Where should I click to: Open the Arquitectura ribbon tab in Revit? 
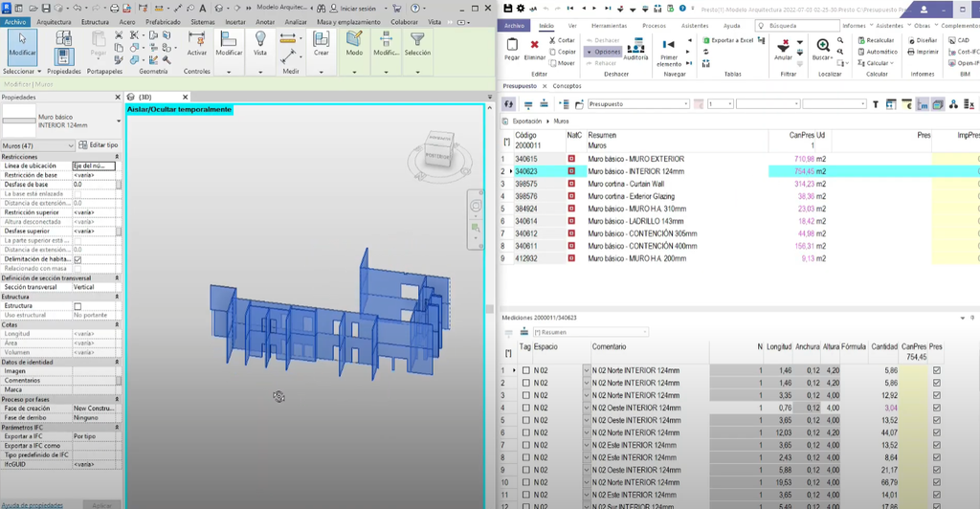54,22
